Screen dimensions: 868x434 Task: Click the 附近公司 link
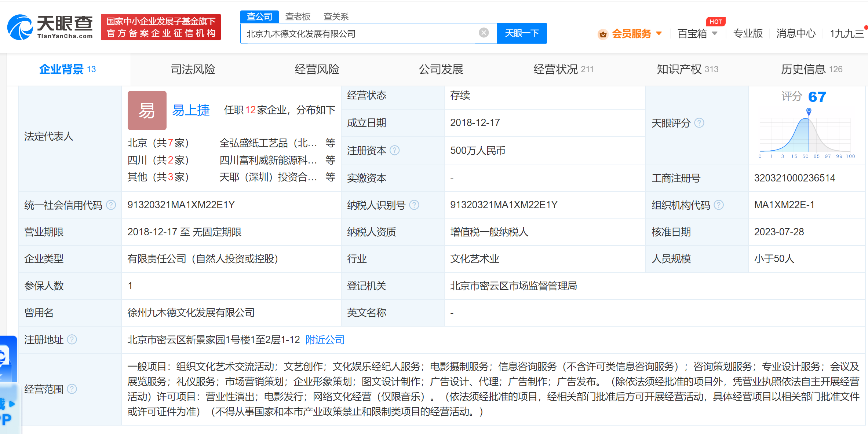(x=325, y=340)
